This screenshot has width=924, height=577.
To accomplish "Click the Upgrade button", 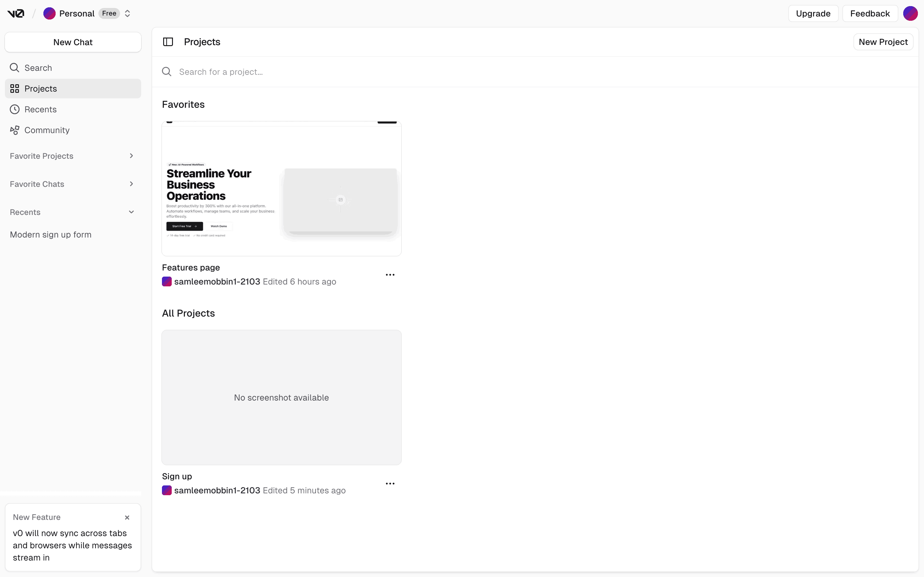I will point(813,14).
